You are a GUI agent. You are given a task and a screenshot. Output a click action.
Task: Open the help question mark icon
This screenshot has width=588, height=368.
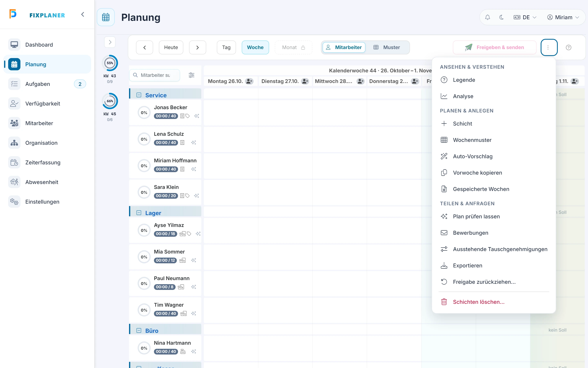click(569, 47)
